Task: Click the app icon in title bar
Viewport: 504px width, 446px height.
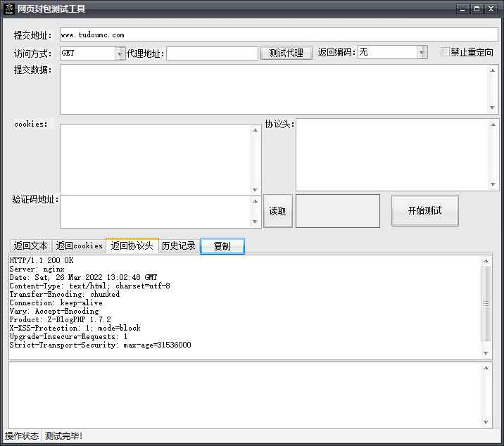Action: (x=9, y=8)
